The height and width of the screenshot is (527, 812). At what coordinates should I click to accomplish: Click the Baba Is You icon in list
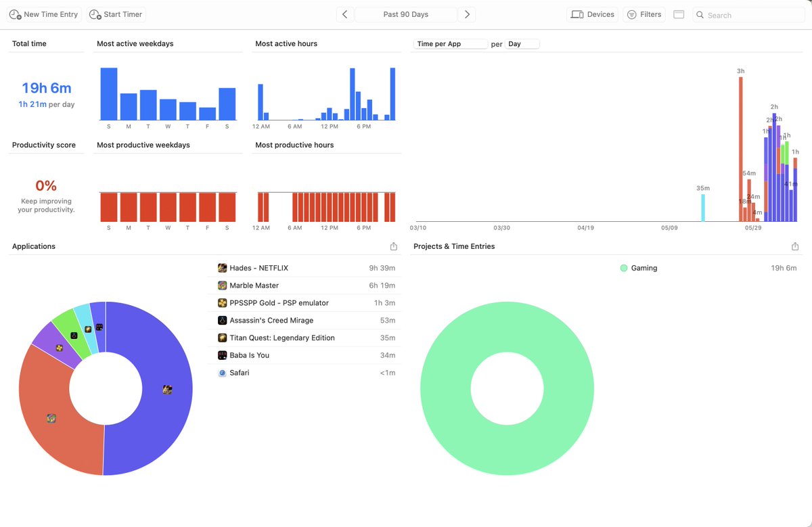222,355
